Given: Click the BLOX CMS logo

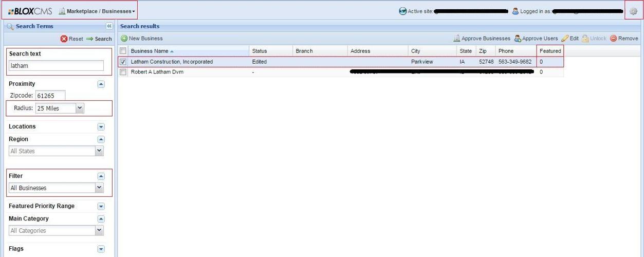Looking at the screenshot, I should point(30,11).
